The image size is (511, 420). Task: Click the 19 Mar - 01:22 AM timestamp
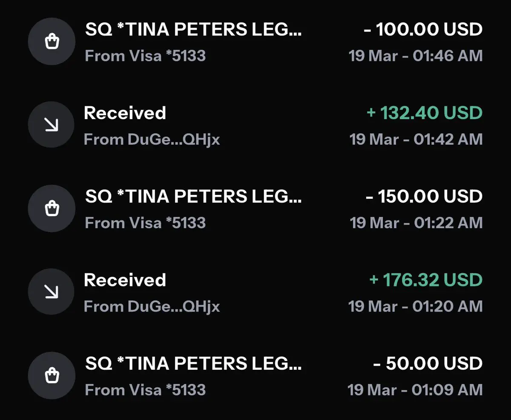point(416,223)
